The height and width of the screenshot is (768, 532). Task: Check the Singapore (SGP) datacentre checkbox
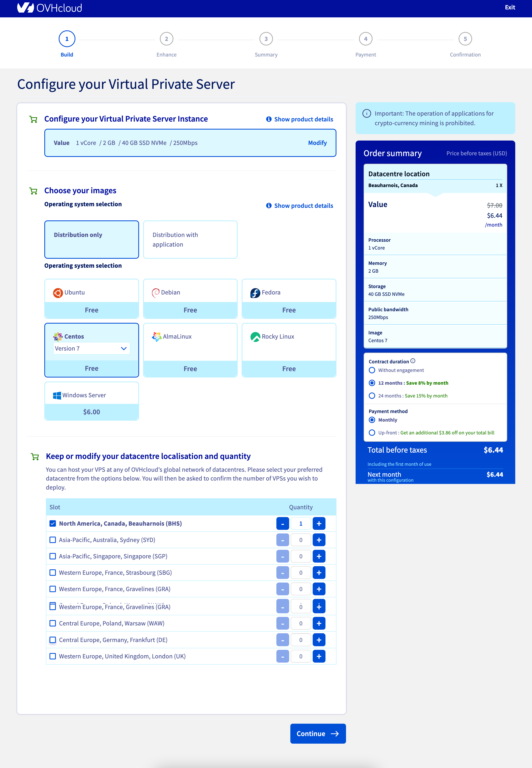(53, 556)
